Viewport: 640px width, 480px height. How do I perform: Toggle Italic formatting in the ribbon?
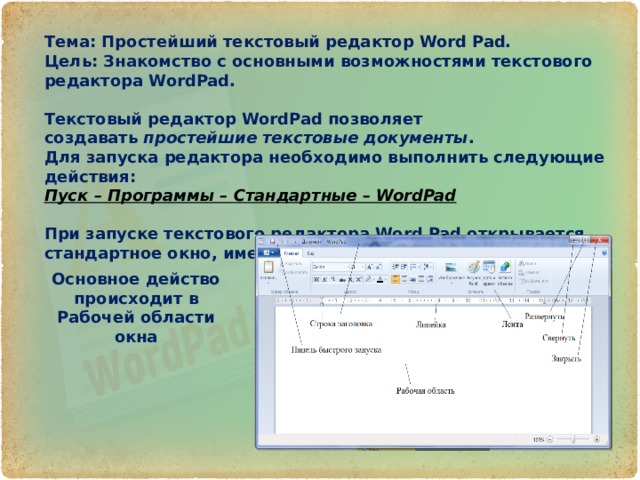click(324, 280)
